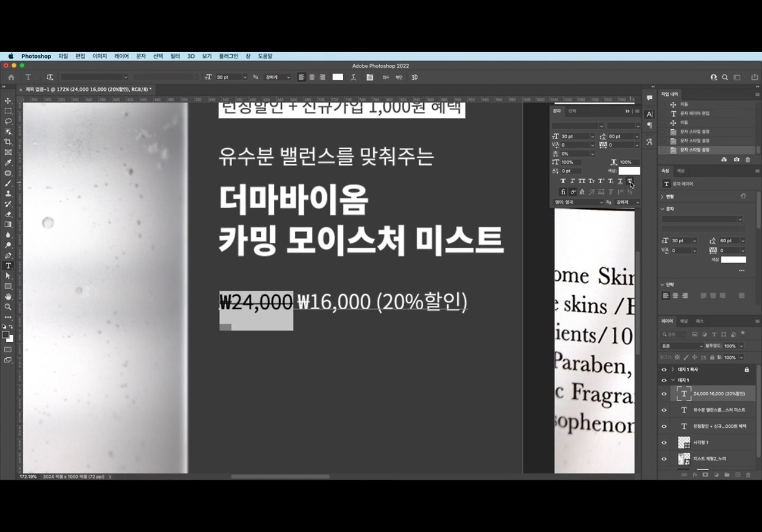
Task: Click the more options ellipsis in Properties
Action: 741,271
